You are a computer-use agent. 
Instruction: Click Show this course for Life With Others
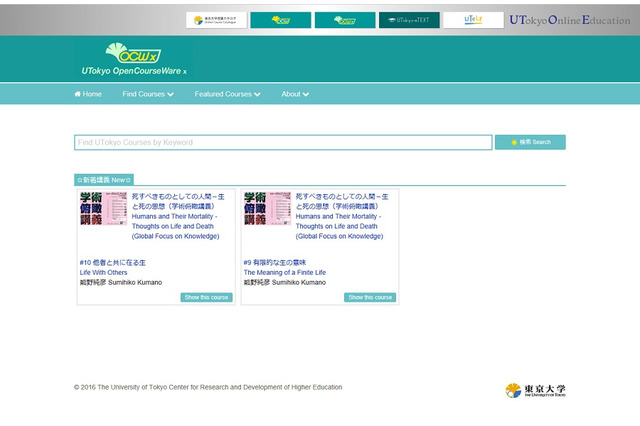tap(207, 297)
